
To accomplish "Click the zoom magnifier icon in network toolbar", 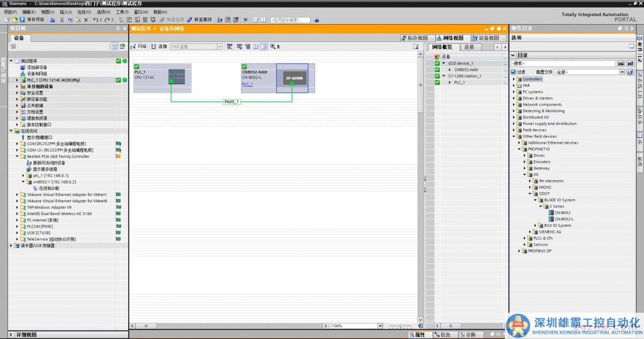I will [273, 47].
